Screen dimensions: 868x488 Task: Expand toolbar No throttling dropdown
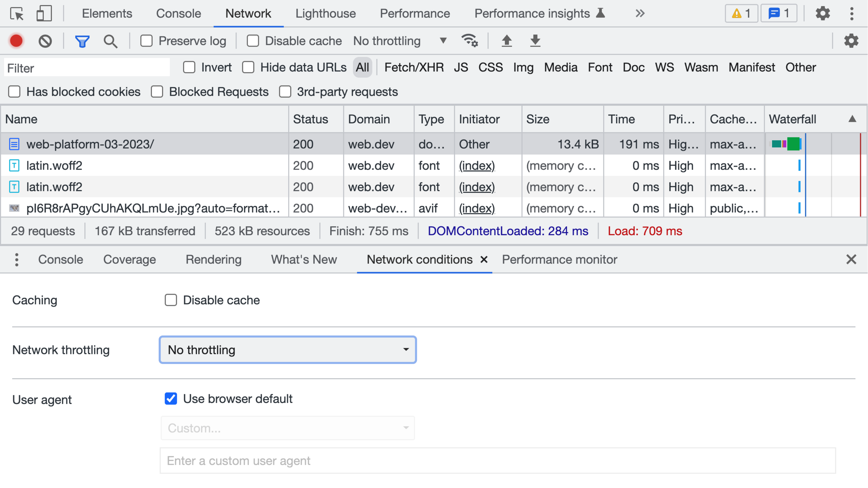(x=400, y=41)
